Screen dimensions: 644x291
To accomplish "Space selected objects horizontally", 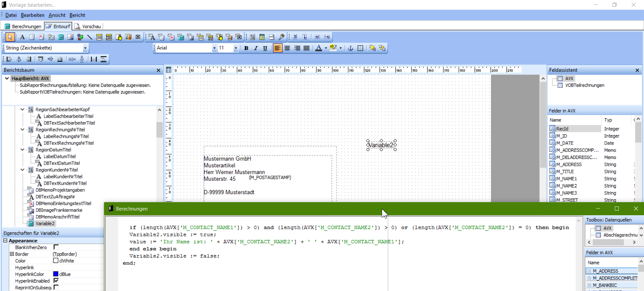I will click(72, 59).
